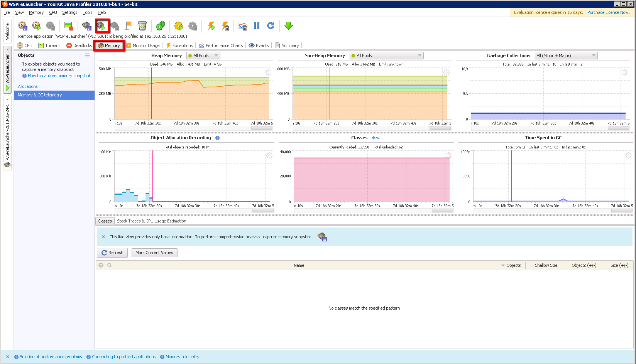Pause telemetry using the pause icon
Screen dimensions: 636x364
pos(257,26)
